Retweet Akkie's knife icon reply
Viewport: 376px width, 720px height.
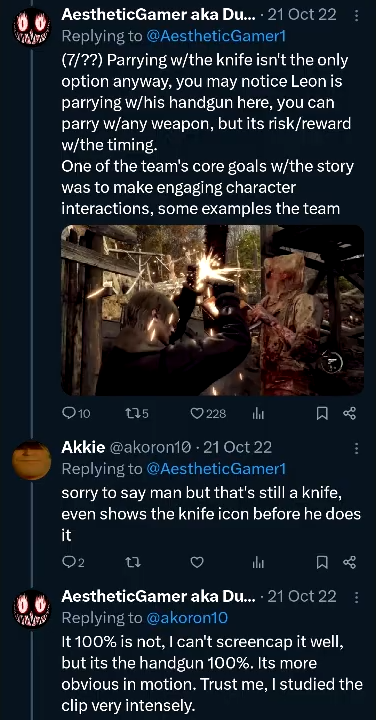pyautogui.click(x=133, y=562)
